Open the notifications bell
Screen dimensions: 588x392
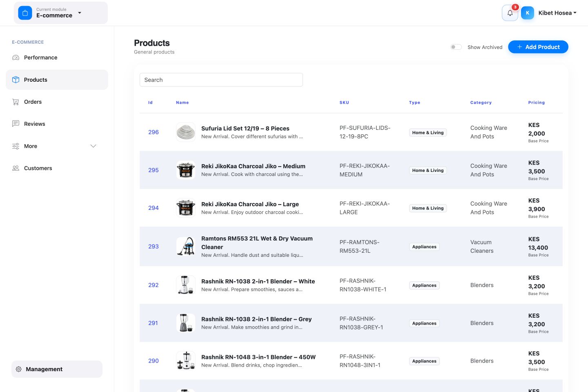pyautogui.click(x=510, y=13)
